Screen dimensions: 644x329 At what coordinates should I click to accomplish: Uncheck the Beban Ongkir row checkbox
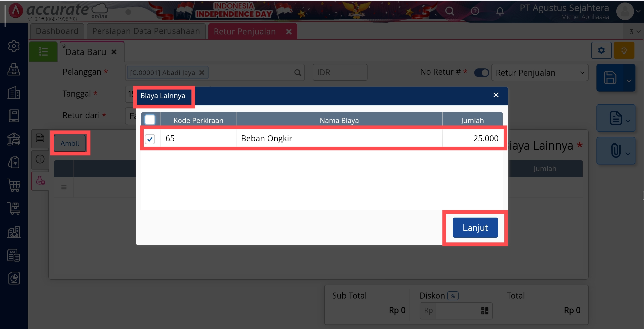tap(150, 139)
